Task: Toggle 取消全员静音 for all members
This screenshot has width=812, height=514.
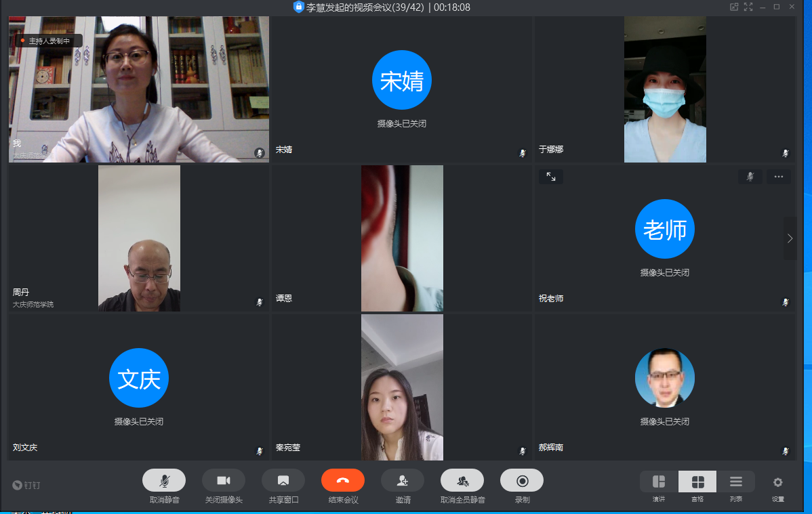Action: coord(462,480)
